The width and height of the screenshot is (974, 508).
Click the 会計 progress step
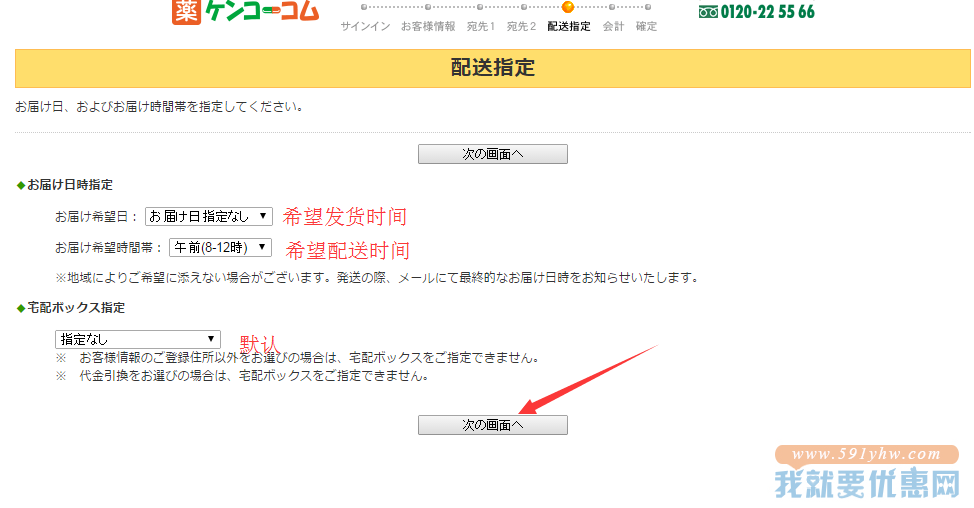[x=613, y=26]
